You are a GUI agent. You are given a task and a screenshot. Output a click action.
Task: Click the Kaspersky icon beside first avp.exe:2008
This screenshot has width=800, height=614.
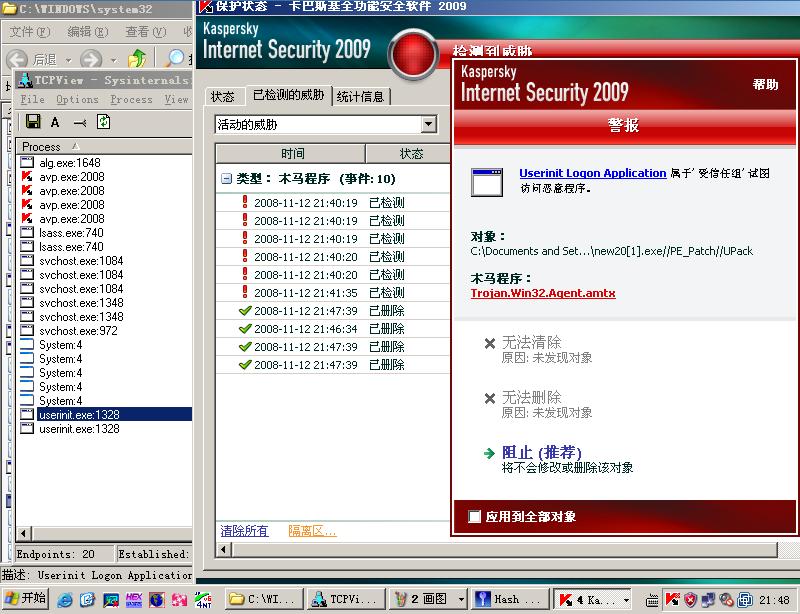27,177
